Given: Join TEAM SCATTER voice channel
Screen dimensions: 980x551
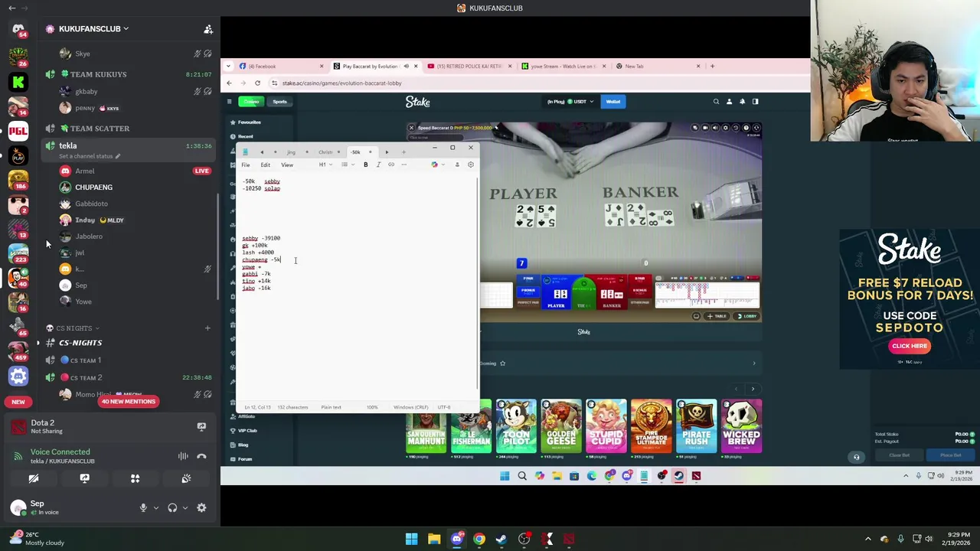Looking at the screenshot, I should point(100,129).
